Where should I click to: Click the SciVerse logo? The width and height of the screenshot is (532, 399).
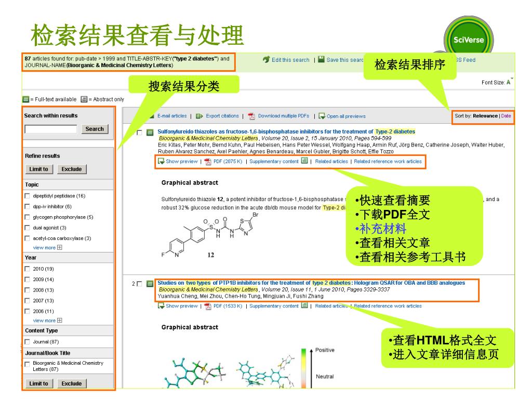469,39
